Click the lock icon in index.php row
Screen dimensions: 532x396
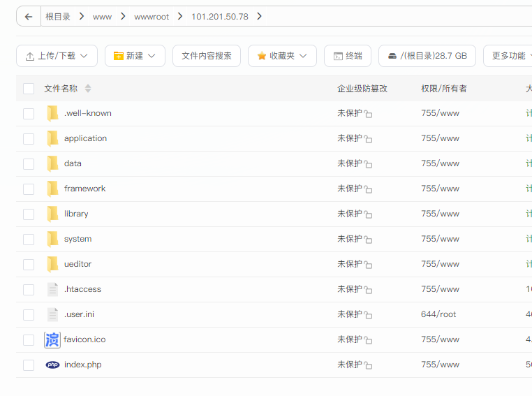pyautogui.click(x=368, y=365)
